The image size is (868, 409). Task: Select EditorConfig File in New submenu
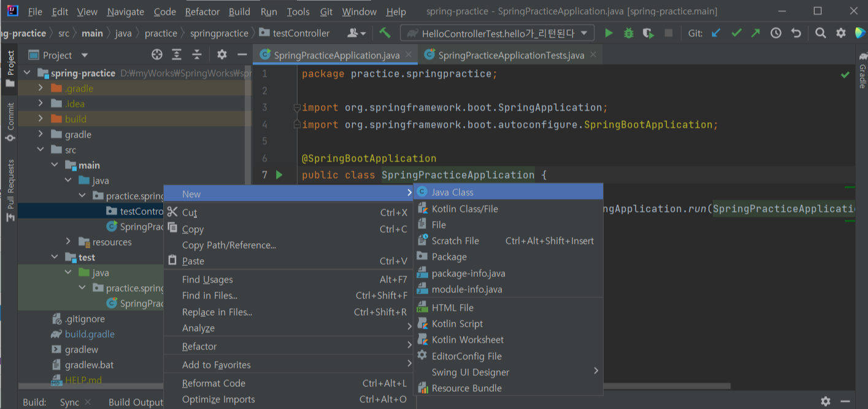tap(509, 356)
